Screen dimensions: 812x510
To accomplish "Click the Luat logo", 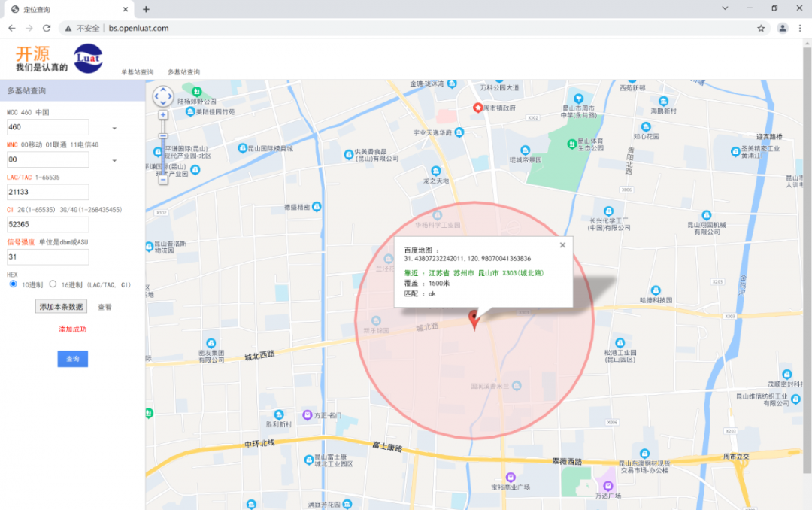I will [88, 58].
